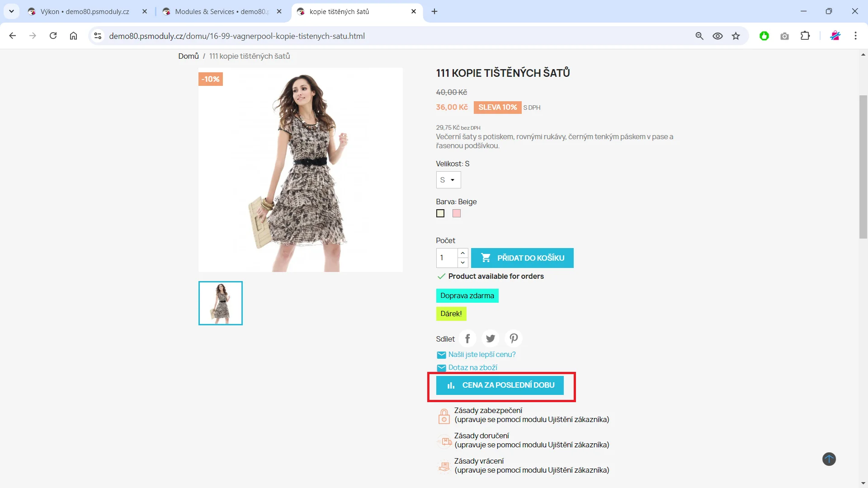Go to browser home page
The image size is (868, 488).
(x=73, y=36)
